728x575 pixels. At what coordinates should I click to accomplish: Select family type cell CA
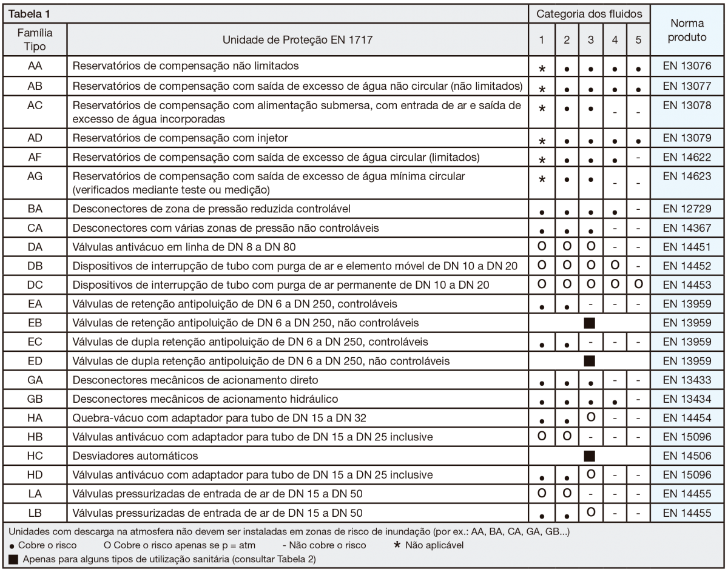tap(35, 227)
